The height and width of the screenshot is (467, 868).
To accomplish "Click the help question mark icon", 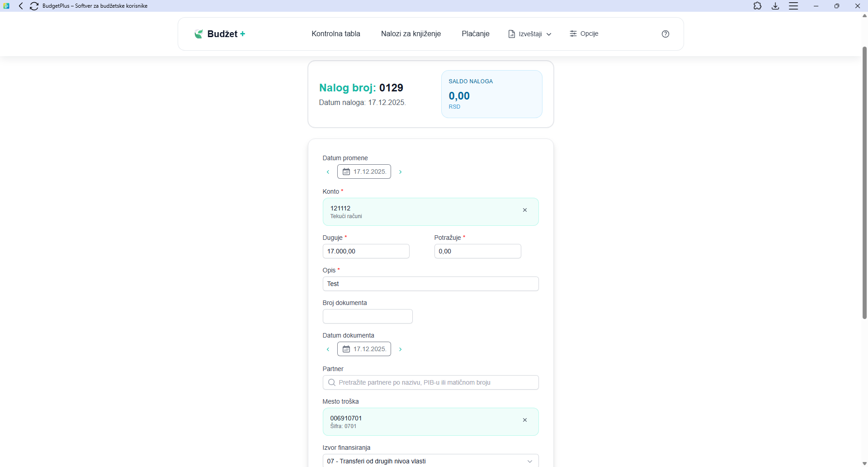I will [665, 34].
